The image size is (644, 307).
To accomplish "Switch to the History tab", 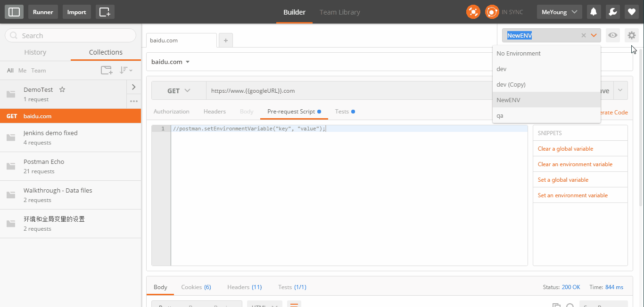I will (x=35, y=52).
